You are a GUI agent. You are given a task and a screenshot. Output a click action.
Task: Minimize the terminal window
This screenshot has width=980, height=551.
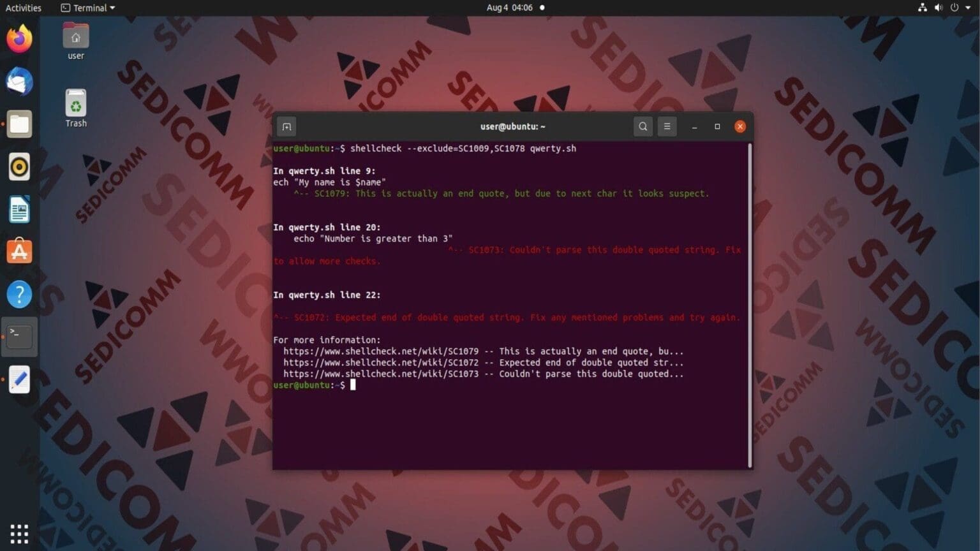tap(694, 126)
